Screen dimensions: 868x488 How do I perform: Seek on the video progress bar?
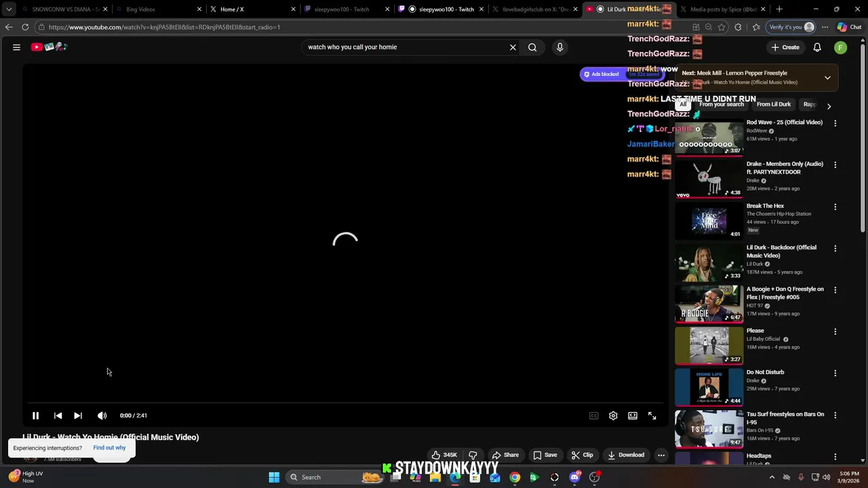(x=344, y=403)
